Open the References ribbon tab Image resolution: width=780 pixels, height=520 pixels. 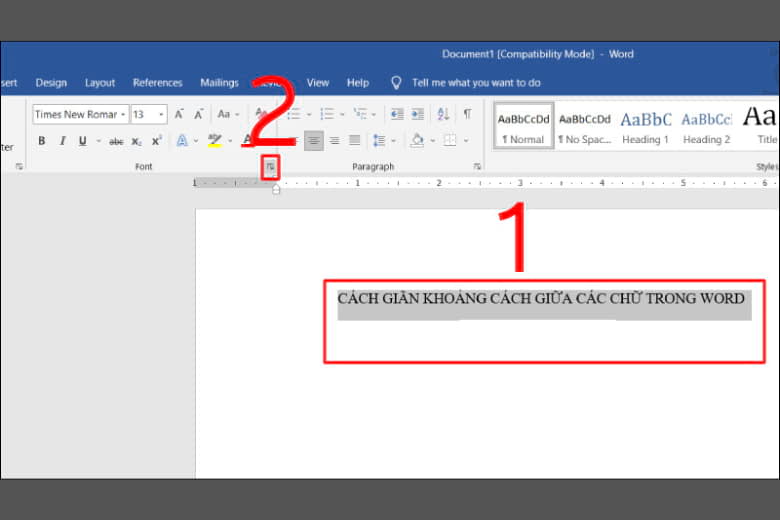click(157, 83)
